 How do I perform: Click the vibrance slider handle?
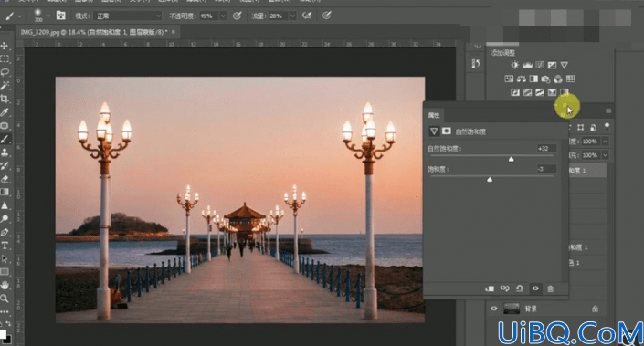511,159
